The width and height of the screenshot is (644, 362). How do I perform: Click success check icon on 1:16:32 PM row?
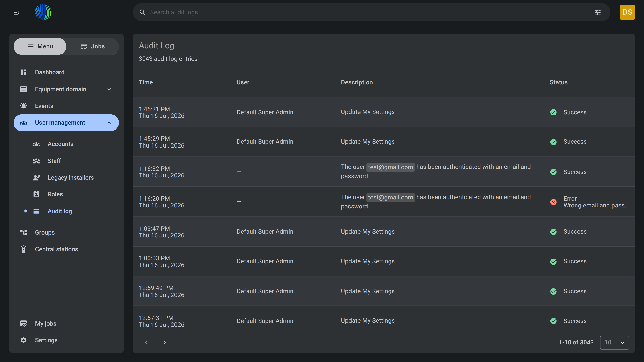click(x=553, y=172)
